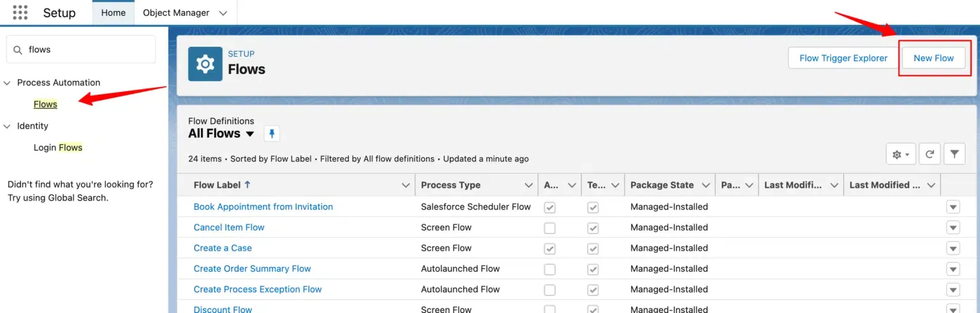Open list view controls gear menu
980x313 pixels.
coord(901,154)
